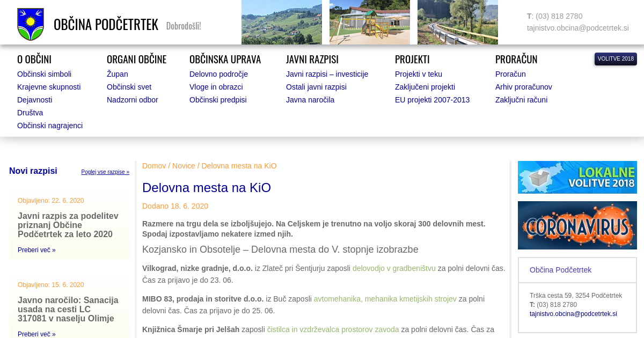Open the delovodjo v gradbeništvu job link

pyautogui.click(x=393, y=268)
